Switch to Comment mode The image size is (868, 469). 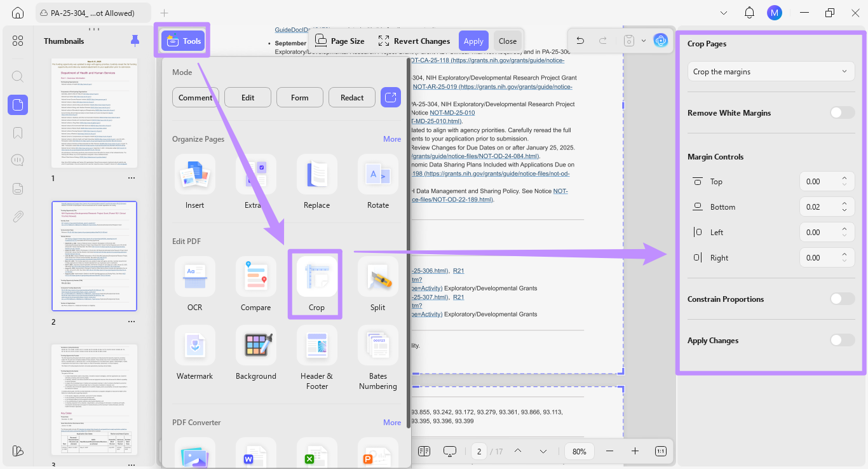195,97
